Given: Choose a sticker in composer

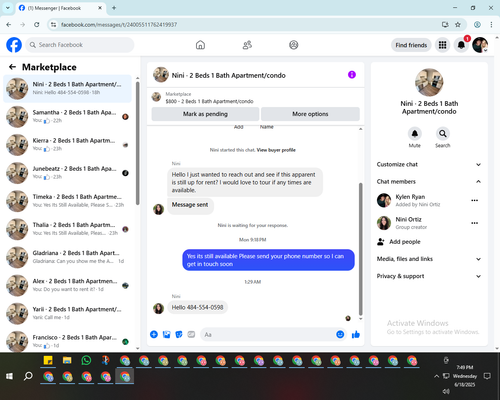Looking at the screenshot, I should (x=179, y=334).
